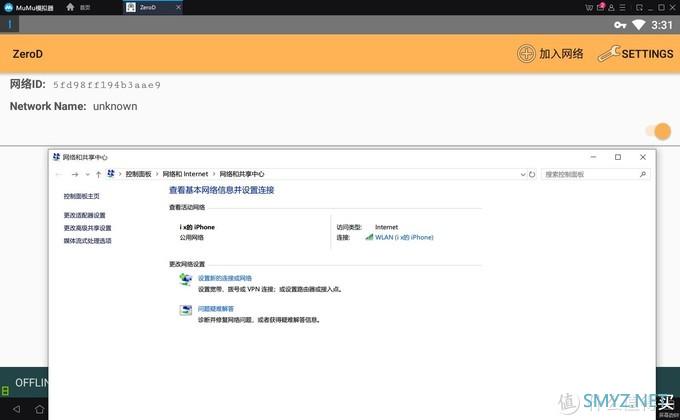
Task: Expand the address bar history dropdown
Action: click(x=520, y=174)
